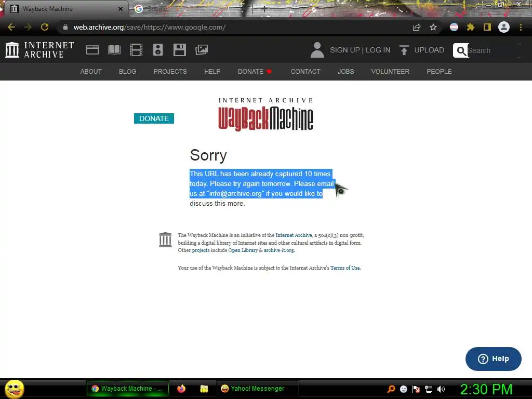Viewport: 532px width, 399px height.
Task: Click the magnifier tray icon
Action: [391, 389]
